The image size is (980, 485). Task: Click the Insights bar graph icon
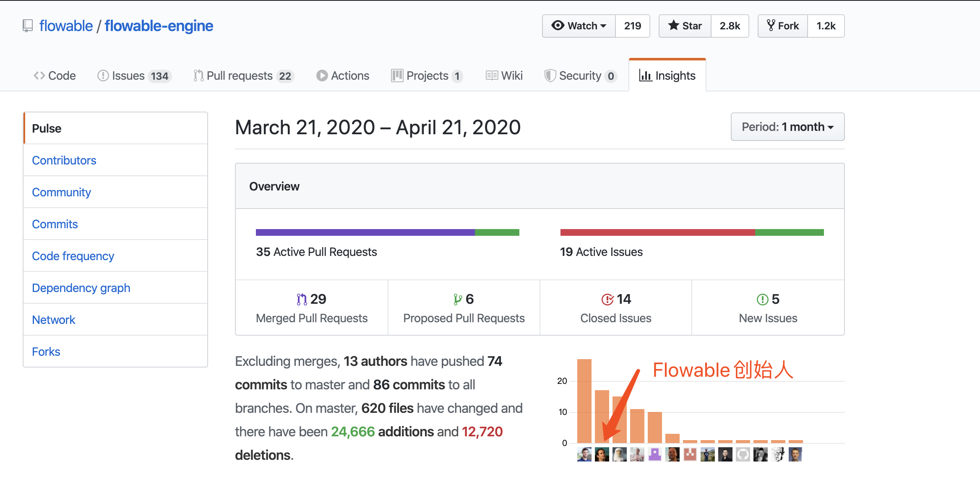pyautogui.click(x=645, y=76)
